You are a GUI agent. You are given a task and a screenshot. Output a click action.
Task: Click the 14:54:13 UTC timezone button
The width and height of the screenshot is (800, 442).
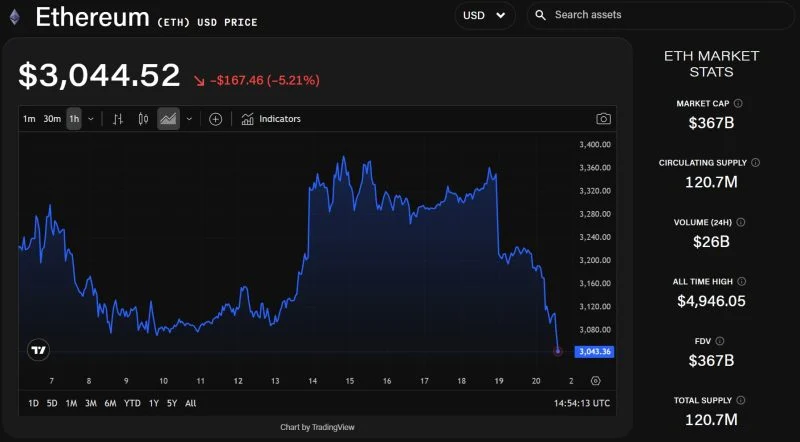(x=582, y=403)
